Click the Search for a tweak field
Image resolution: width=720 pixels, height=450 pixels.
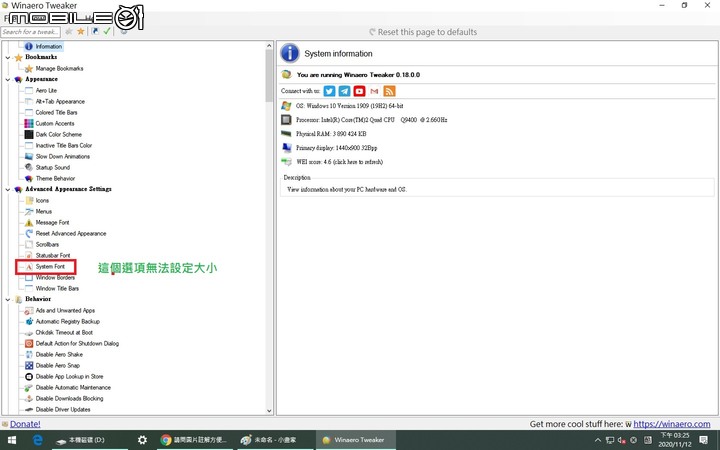point(31,32)
